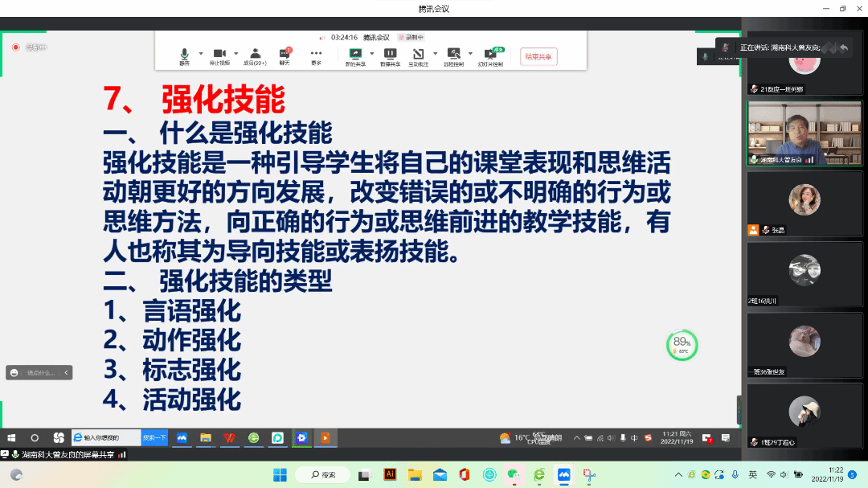Click the 搜索 box in the Windows 11 taskbar
The width and height of the screenshot is (868, 488).
tap(323, 474)
